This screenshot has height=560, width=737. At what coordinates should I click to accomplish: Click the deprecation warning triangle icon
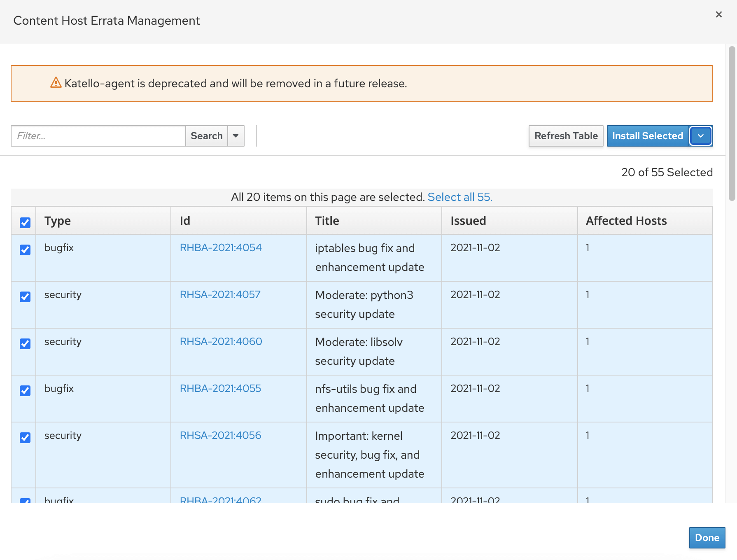[56, 83]
